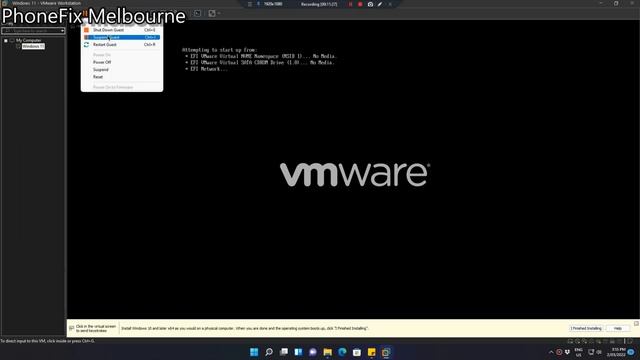Viewport: 640px width, 360px height.
Task: Select Reset in the power menu
Action: tap(122, 77)
